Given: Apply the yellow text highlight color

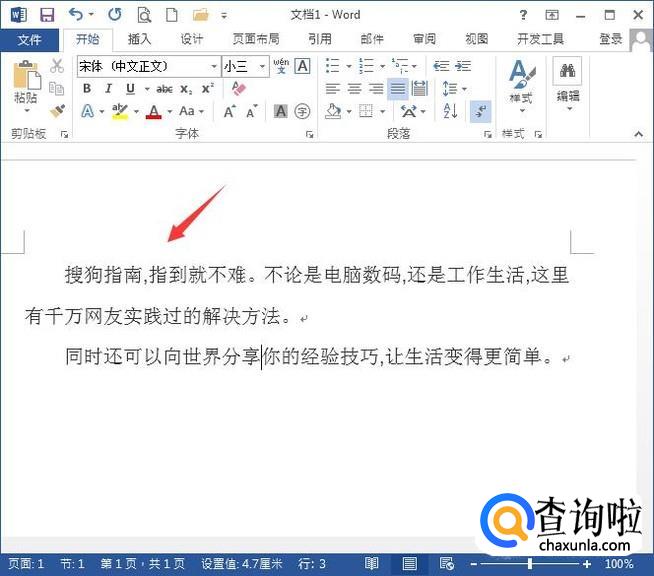Looking at the screenshot, I should [120, 111].
